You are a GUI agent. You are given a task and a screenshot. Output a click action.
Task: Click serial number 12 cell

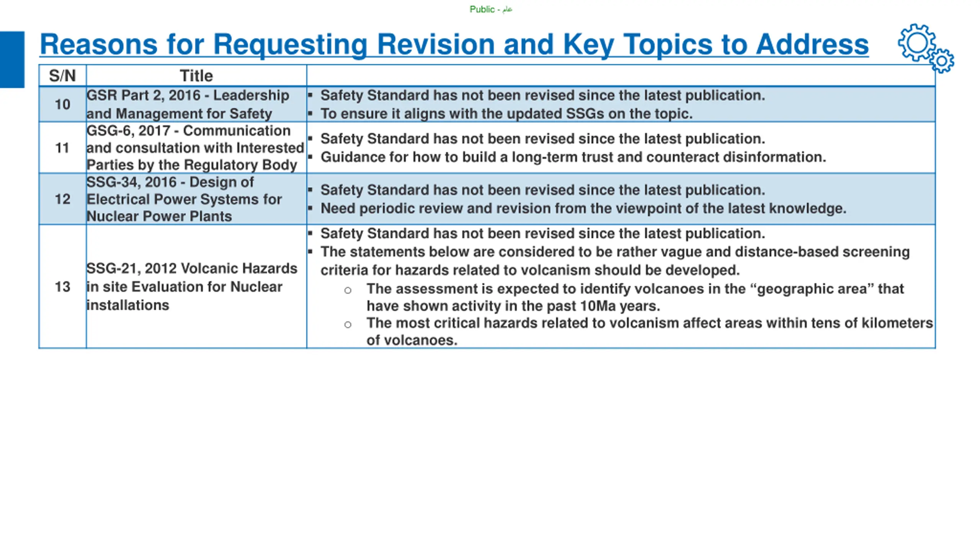click(62, 199)
